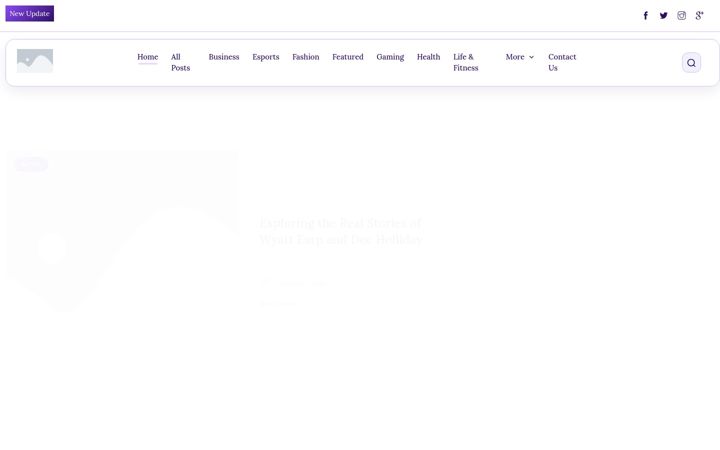Click the search magnifier button
Viewport: 720px width, 450px height.
point(691,63)
